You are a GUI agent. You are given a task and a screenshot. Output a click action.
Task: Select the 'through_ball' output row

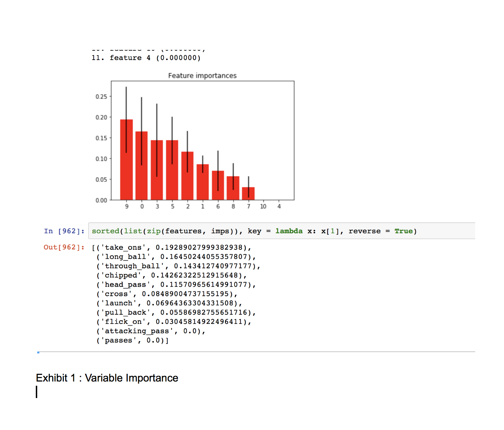coord(178,266)
